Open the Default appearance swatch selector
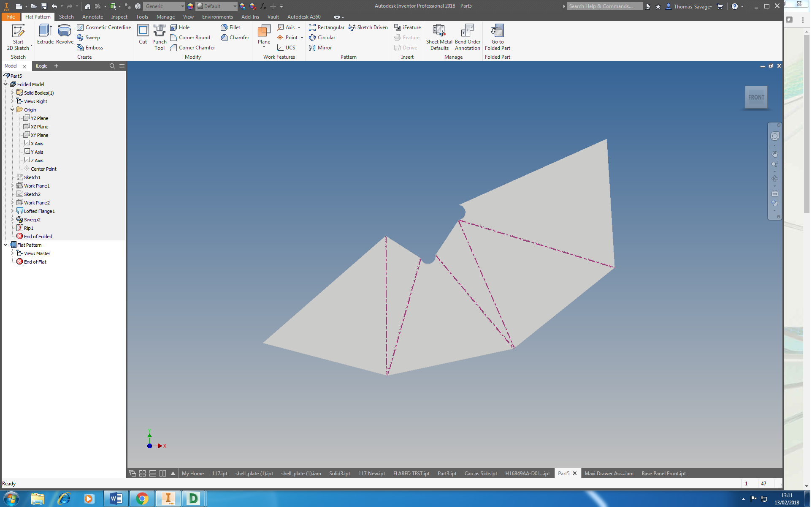Image resolution: width=812 pixels, height=512 pixels. click(x=234, y=6)
